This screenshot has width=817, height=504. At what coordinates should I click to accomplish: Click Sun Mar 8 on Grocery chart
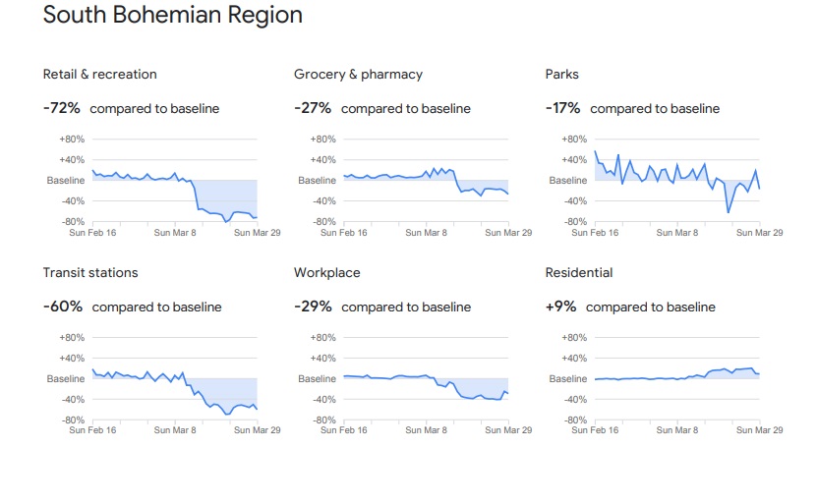point(429,233)
